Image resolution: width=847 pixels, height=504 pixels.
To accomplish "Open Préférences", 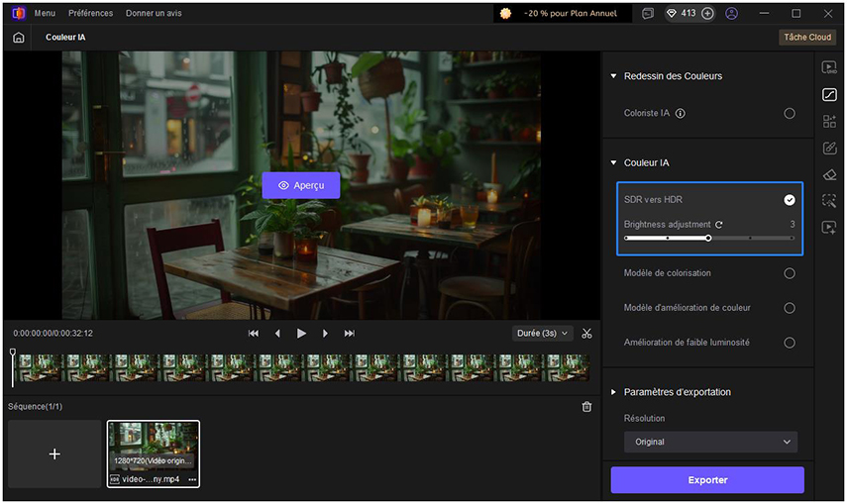I will tap(91, 13).
